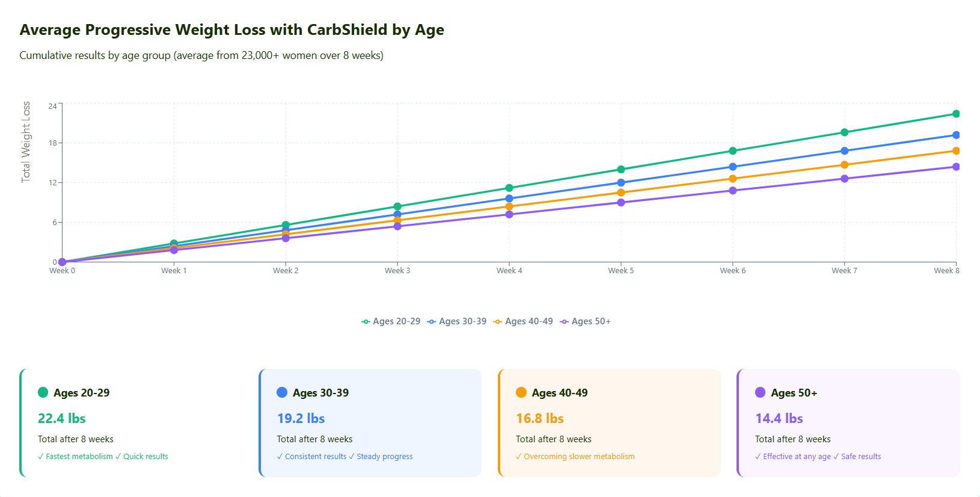Click the green dot in Ages 20-29 card
Image resolution: width=980 pixels, height=497 pixels.
(x=43, y=392)
